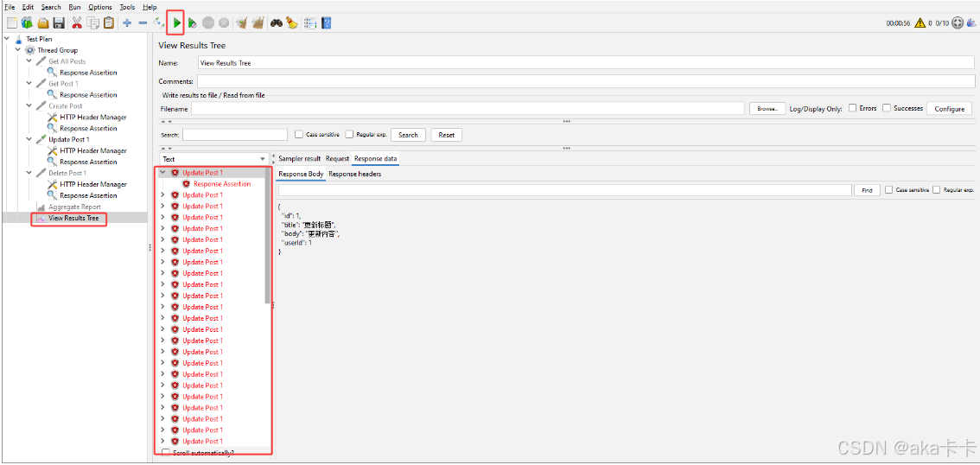Click the Open file folder icon
Screen dimensions: 980x465
(43, 23)
